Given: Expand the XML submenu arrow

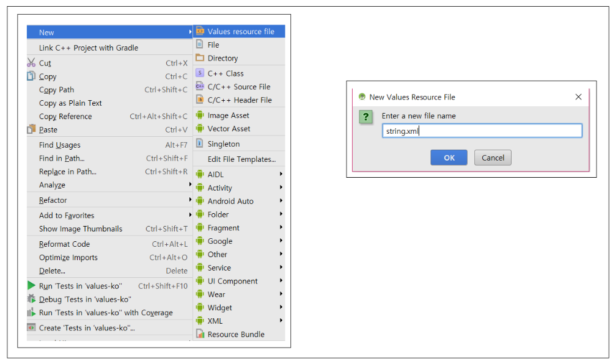Looking at the screenshot, I should click(281, 321).
